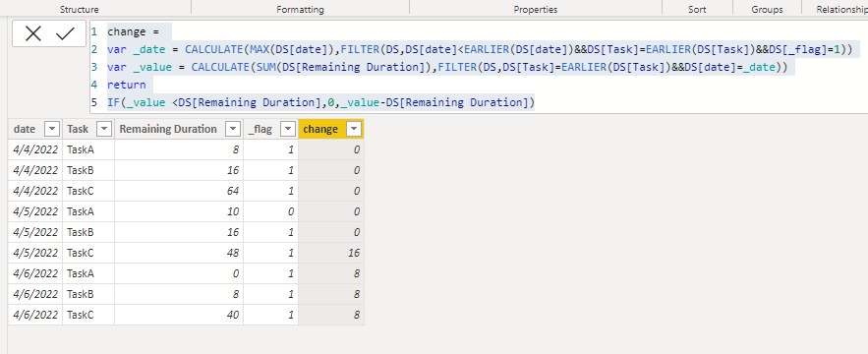Select Remaining Duration cell with value 40
The height and width of the screenshot is (354, 868).
click(179, 315)
